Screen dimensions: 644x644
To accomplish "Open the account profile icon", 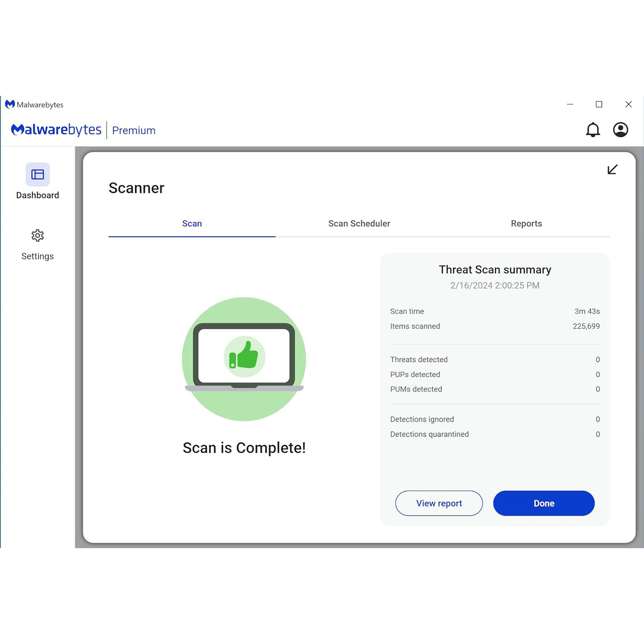I will point(620,129).
